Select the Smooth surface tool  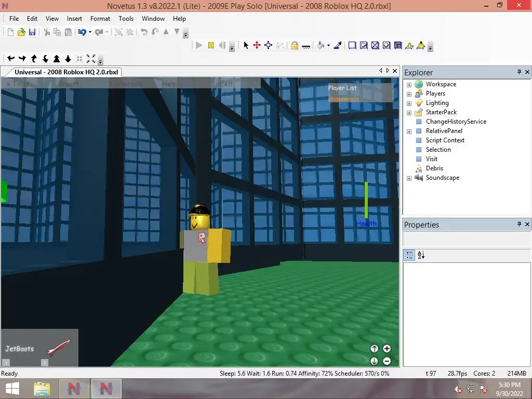[x=352, y=46]
